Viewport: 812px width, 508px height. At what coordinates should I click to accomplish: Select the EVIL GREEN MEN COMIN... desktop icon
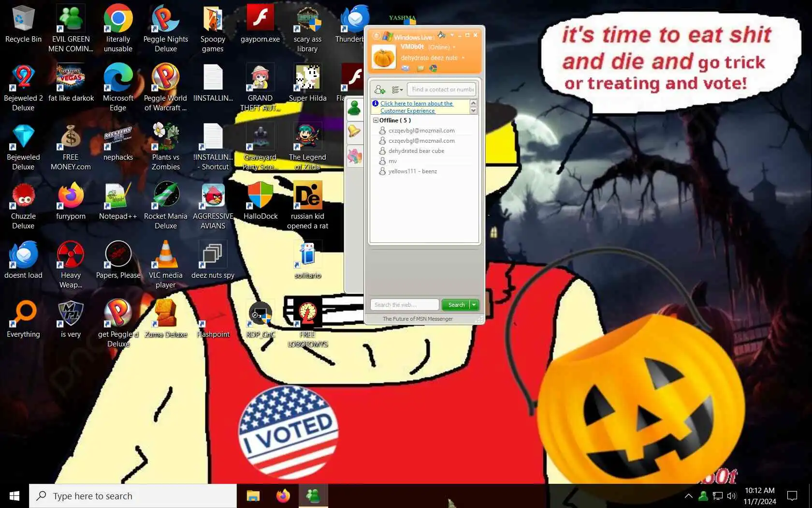71,28
